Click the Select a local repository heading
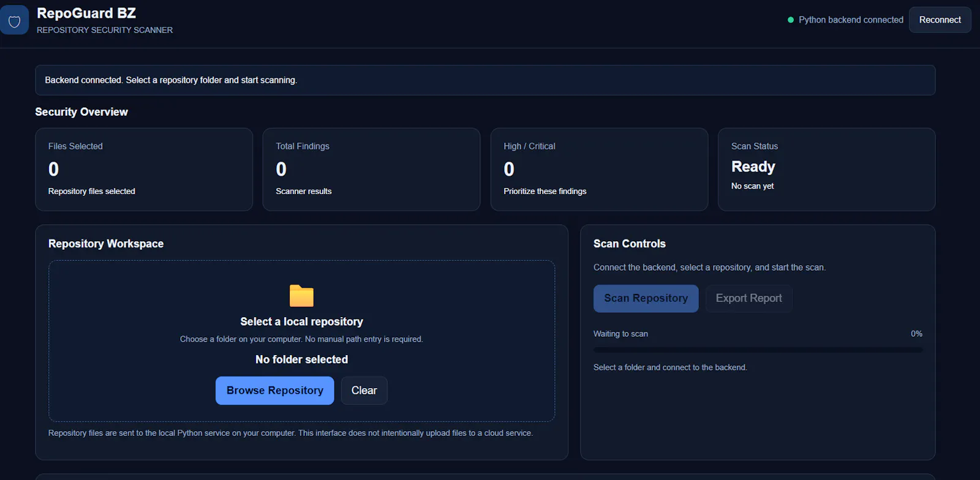Screen dimensions: 980x480 click(301, 322)
